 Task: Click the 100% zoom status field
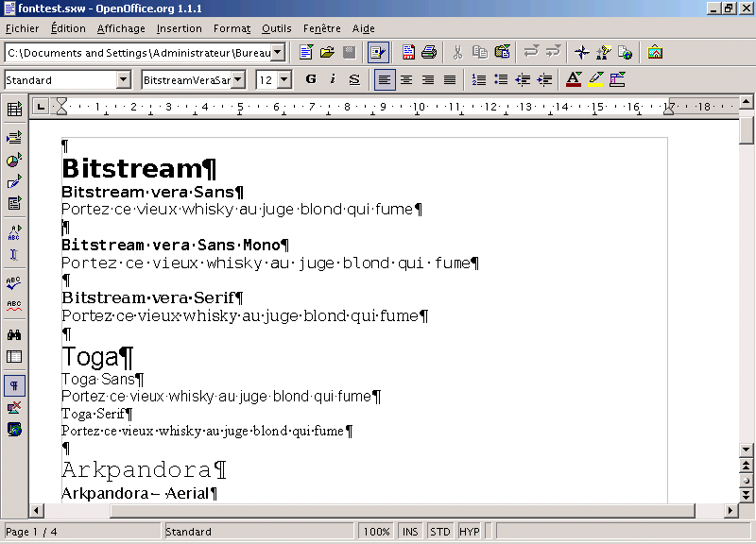click(x=376, y=532)
